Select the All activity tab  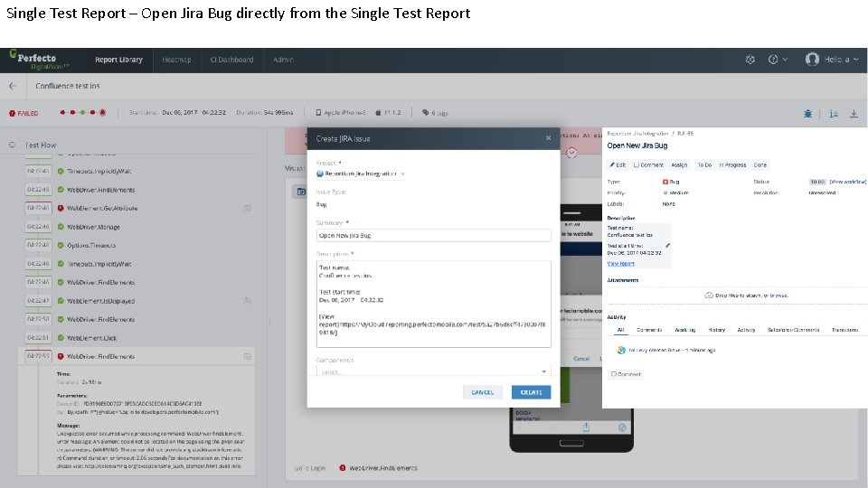coord(620,330)
